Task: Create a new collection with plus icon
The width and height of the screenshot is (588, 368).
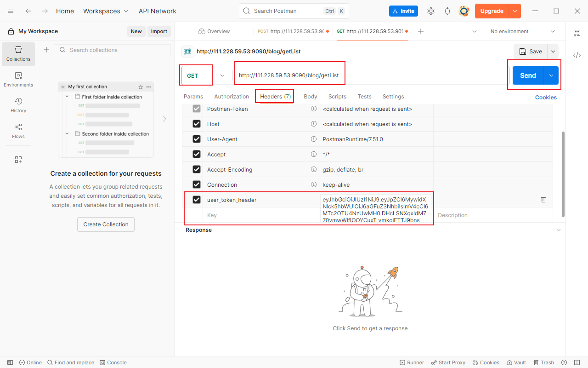Action: (46, 50)
